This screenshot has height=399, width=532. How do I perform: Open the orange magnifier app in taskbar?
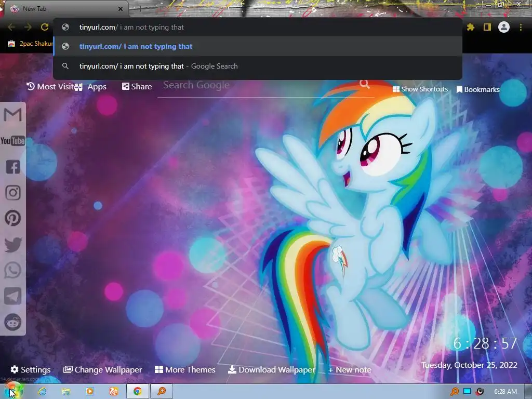pos(162,392)
